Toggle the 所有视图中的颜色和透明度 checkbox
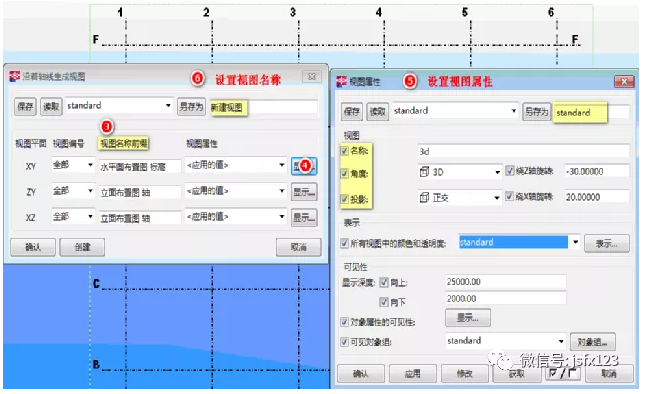This screenshot has height=394, width=647. click(345, 243)
